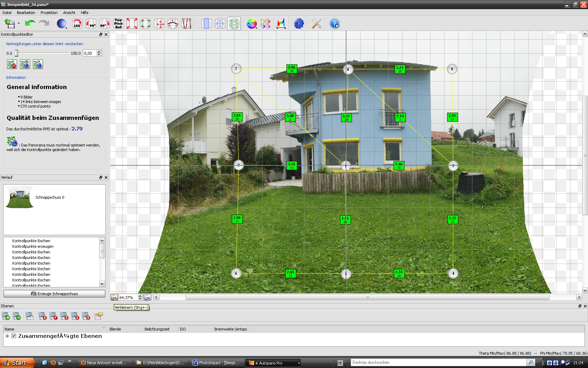Image resolution: width=588 pixels, height=368 pixels.
Task: Uncheck the Zusammengefügte Ebenen checkbox
Action: point(14,336)
